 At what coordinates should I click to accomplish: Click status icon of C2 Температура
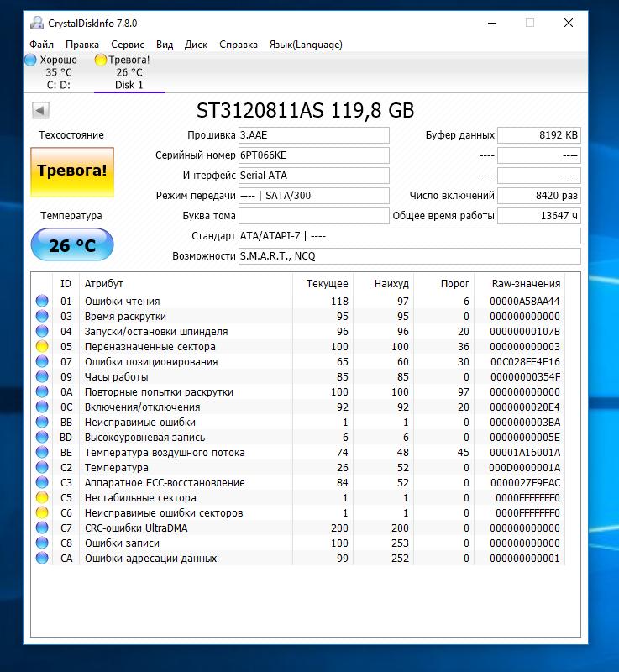pyautogui.click(x=42, y=467)
